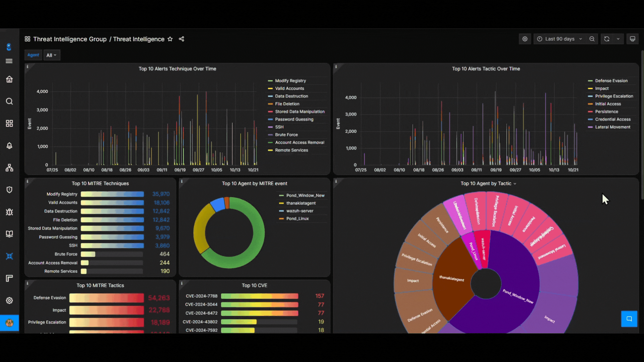Open dashboards grid icon in sidebar
644x362 pixels.
(x=9, y=123)
